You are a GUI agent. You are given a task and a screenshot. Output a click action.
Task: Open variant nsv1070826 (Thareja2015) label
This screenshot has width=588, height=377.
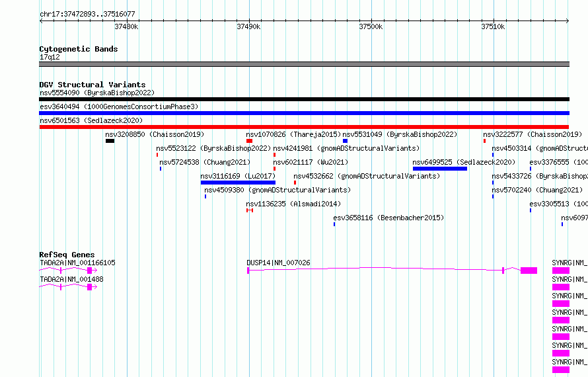293,134
